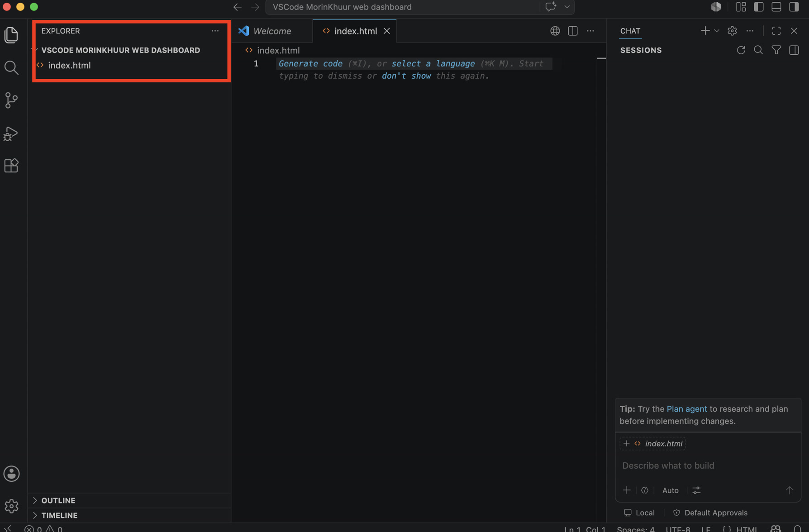Select the CHAT panel tab
809x532 pixels.
point(630,31)
